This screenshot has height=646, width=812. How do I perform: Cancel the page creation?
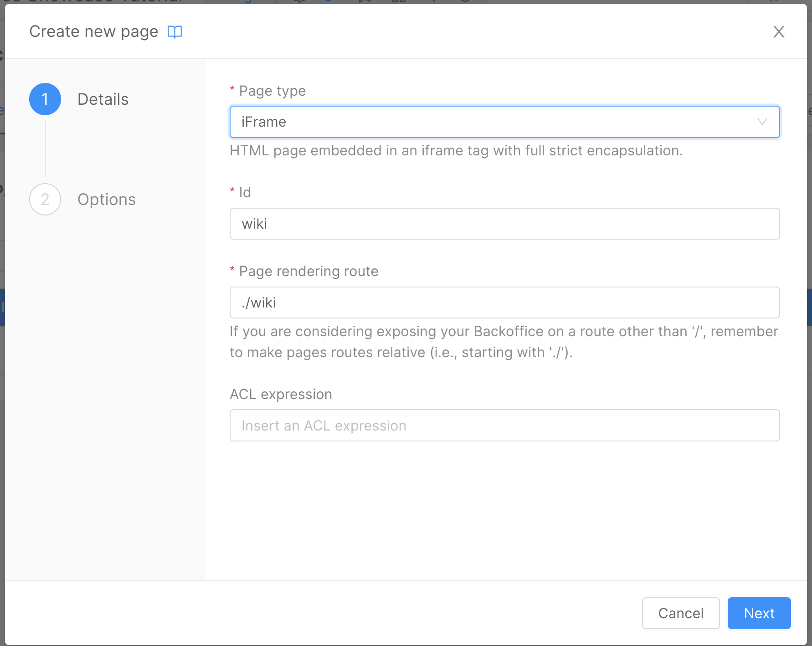(x=680, y=613)
